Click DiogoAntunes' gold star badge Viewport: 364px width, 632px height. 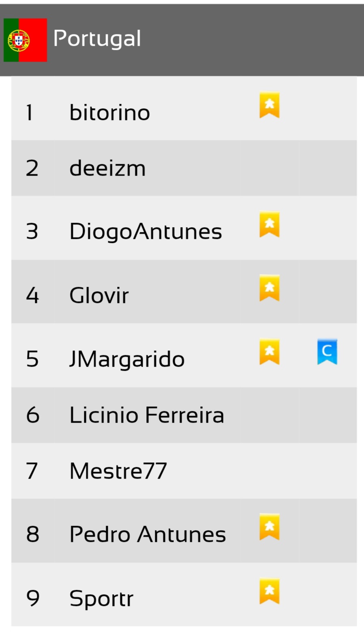(270, 224)
